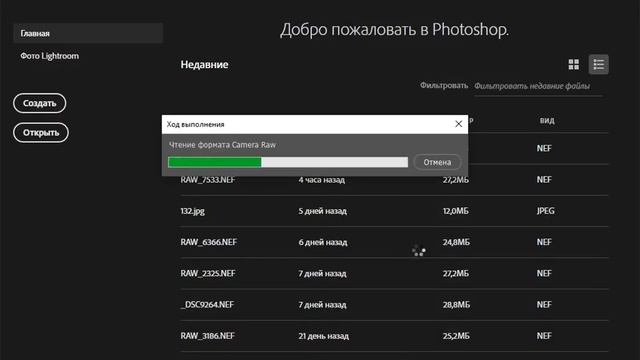Screen dimensions: 640x360
Task: Select the 25,2МБ size cell
Action: 456,336
